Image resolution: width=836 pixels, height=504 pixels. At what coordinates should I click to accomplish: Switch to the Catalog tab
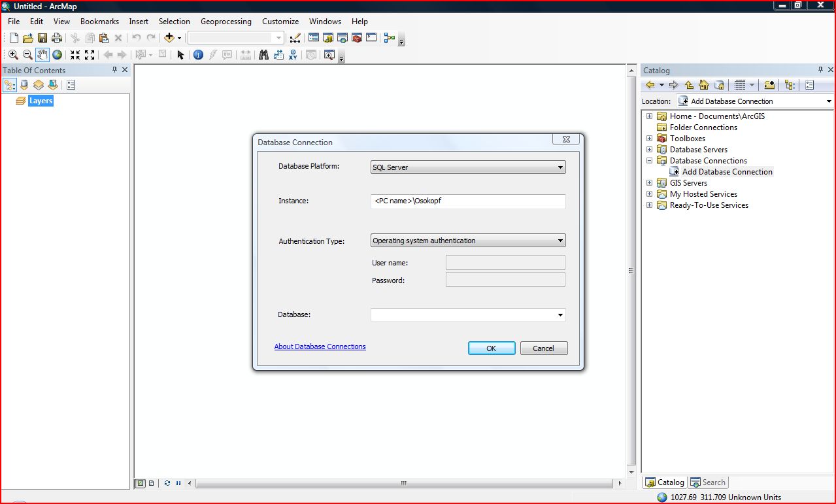coord(665,482)
